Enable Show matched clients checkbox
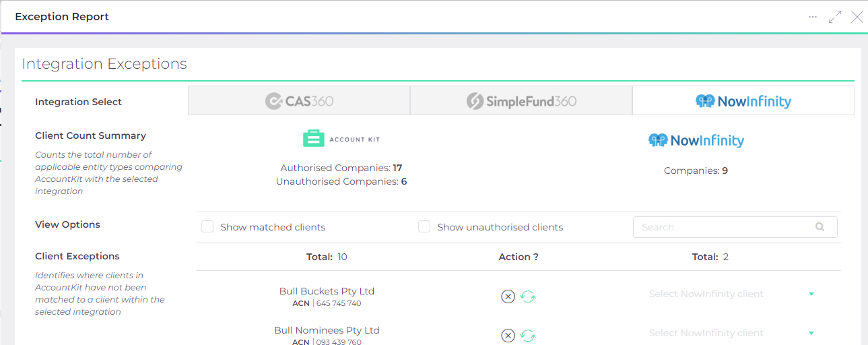The image size is (868, 345). click(x=207, y=227)
